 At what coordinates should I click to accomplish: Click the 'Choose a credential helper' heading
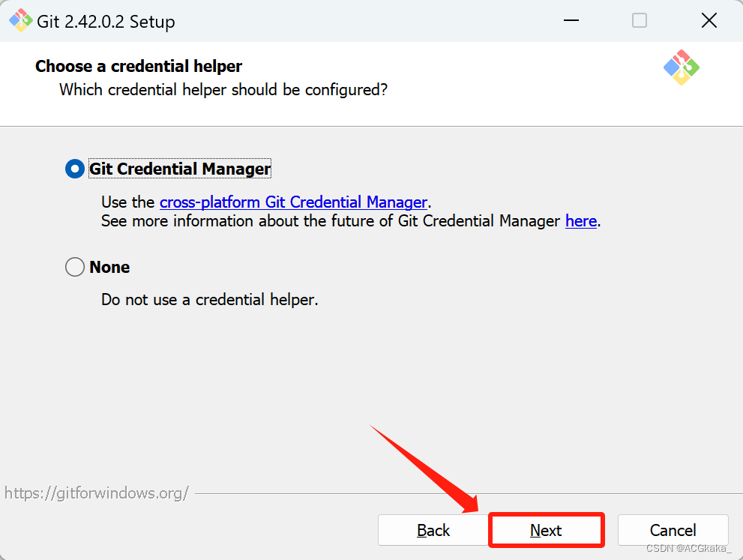(139, 66)
